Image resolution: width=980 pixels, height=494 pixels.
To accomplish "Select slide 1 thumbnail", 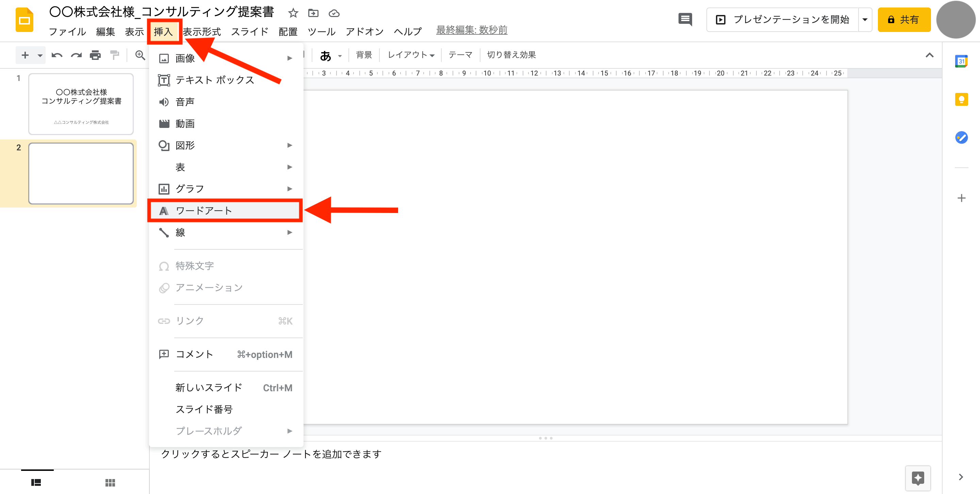I will pyautogui.click(x=81, y=104).
